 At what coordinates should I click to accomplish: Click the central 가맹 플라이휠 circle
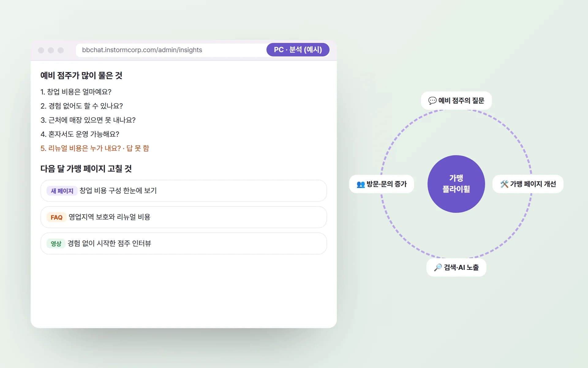pos(456,184)
